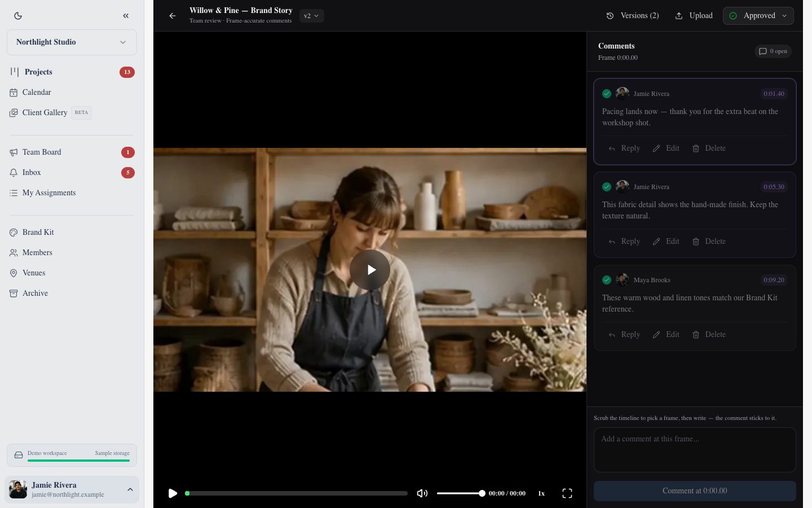Screen dimensions: 812x508
Task: Toggle resolved check on 0:05.30 comment
Action: click(607, 187)
